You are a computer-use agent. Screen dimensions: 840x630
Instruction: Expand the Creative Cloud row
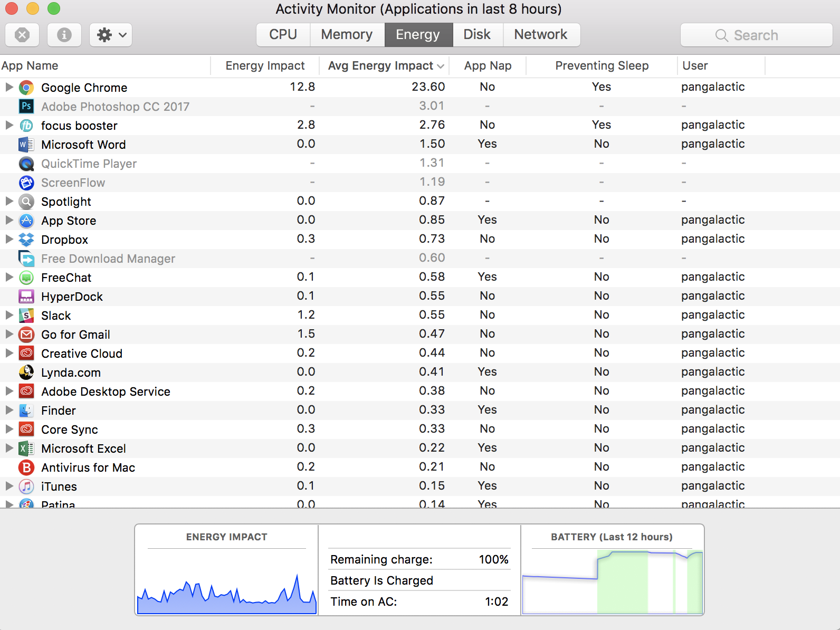[x=9, y=353]
